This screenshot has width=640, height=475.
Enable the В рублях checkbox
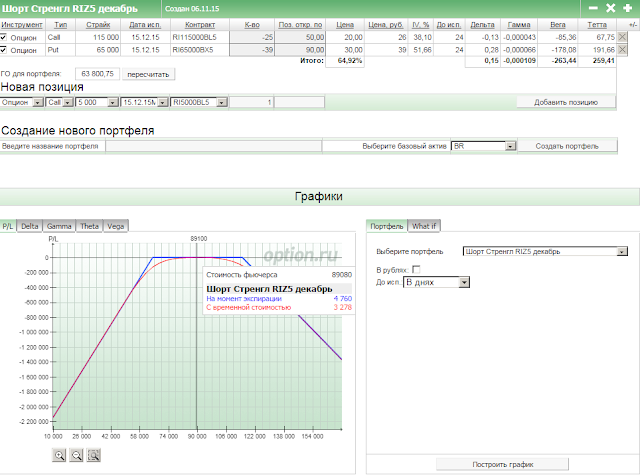pos(416,269)
